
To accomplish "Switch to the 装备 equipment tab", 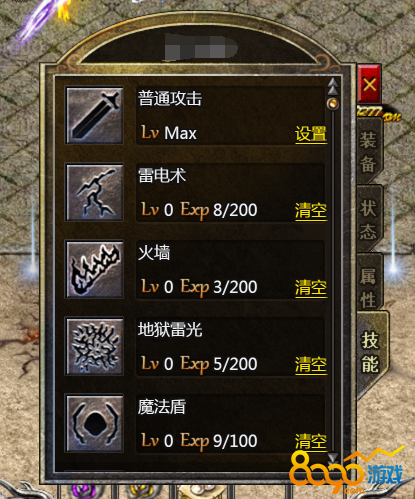I will (369, 151).
